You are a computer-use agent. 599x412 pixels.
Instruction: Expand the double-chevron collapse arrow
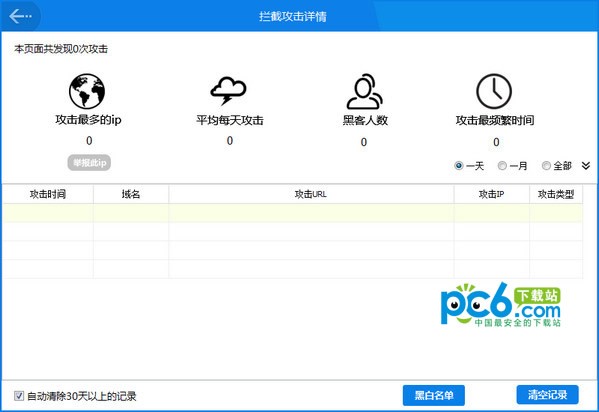[x=586, y=165]
